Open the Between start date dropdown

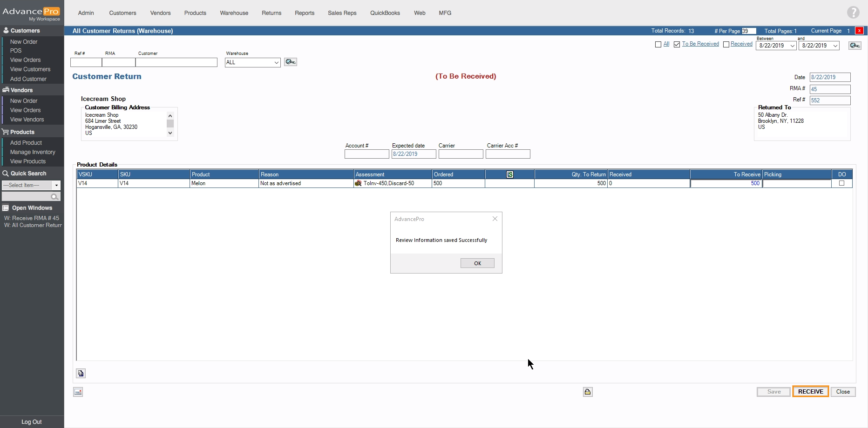[x=792, y=46]
